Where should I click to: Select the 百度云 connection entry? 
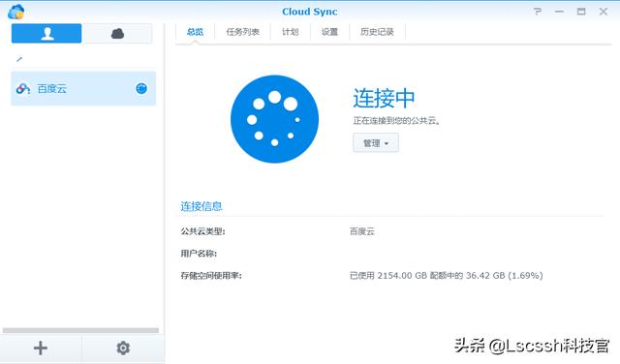point(83,88)
